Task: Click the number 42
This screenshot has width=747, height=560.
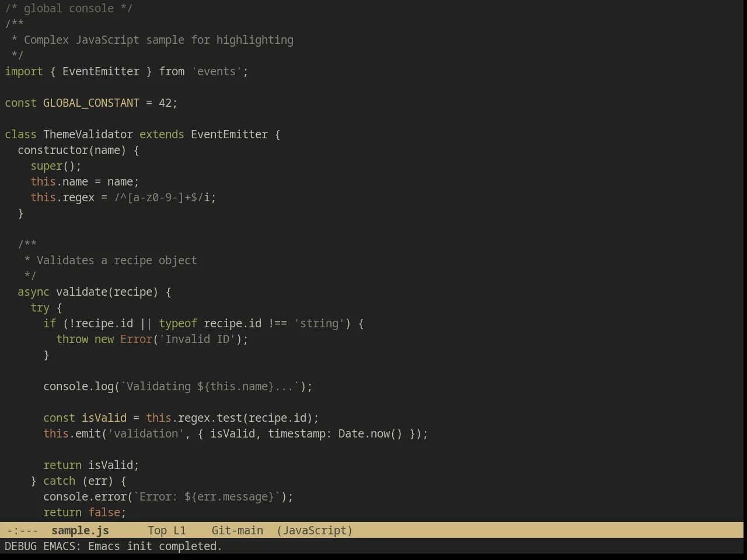Action: point(165,103)
